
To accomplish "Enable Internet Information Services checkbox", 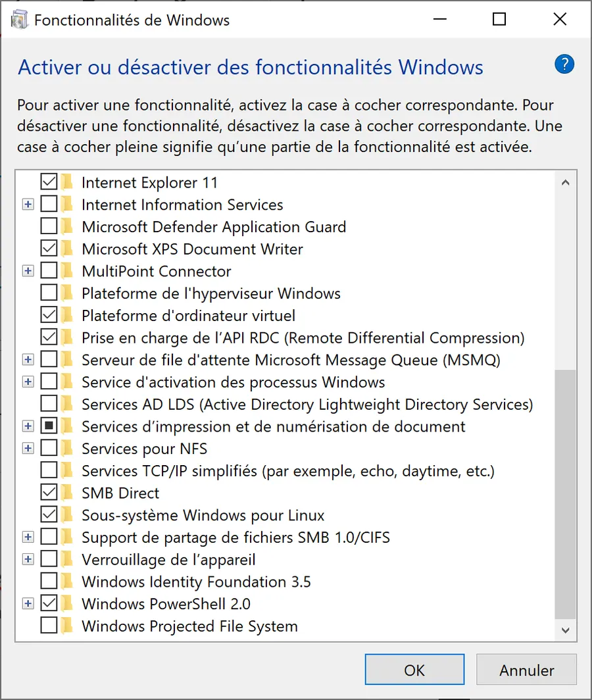I will point(49,204).
